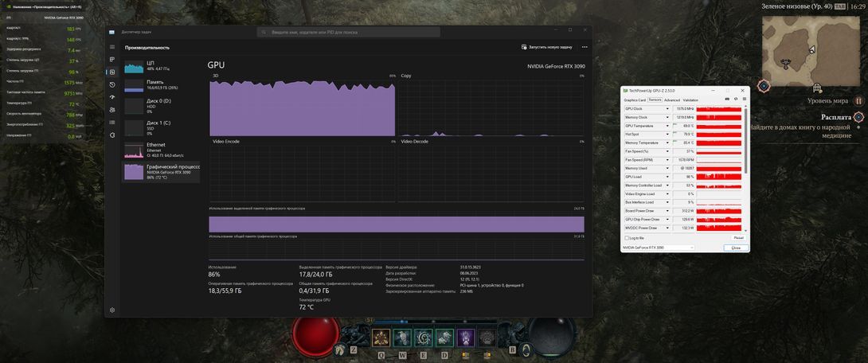Click dedicated memory value 17,8/24,0 ГБ
868x363 pixels.
click(x=315, y=274)
